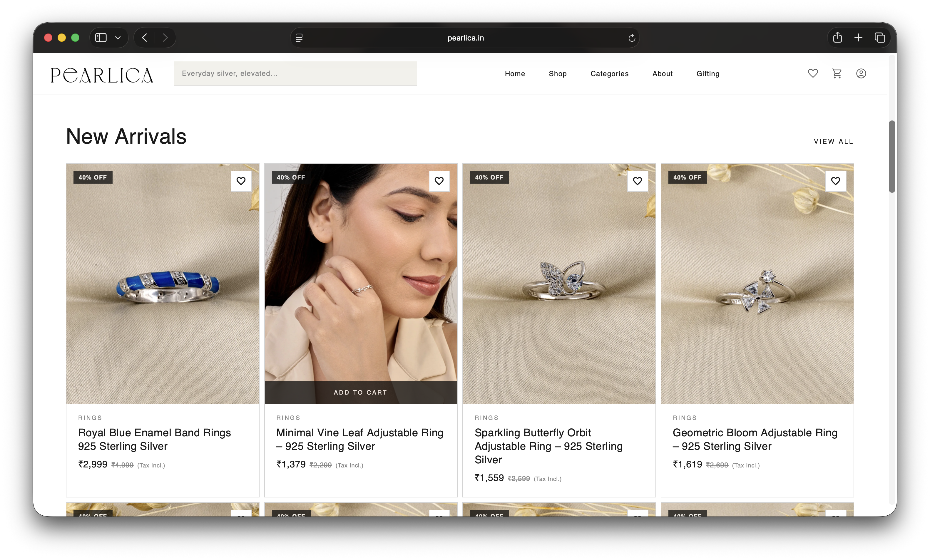Click Add to Cart on Vine Leaf ring

(360, 393)
